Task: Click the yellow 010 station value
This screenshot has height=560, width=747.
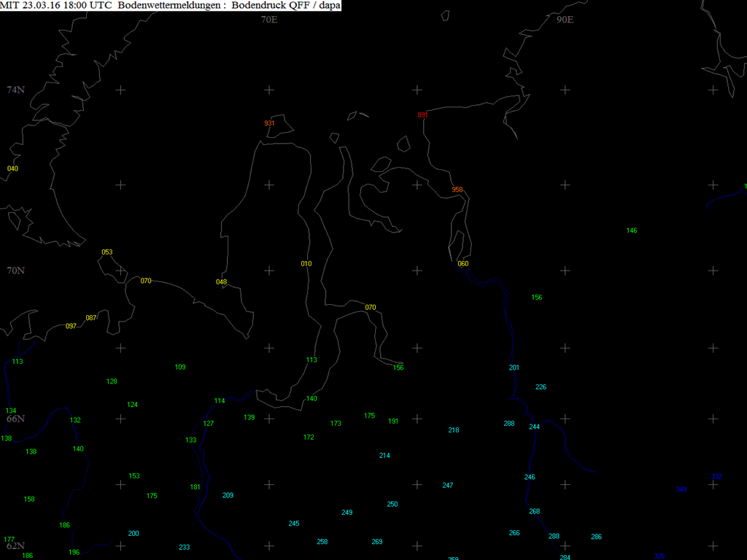Action: (306, 264)
